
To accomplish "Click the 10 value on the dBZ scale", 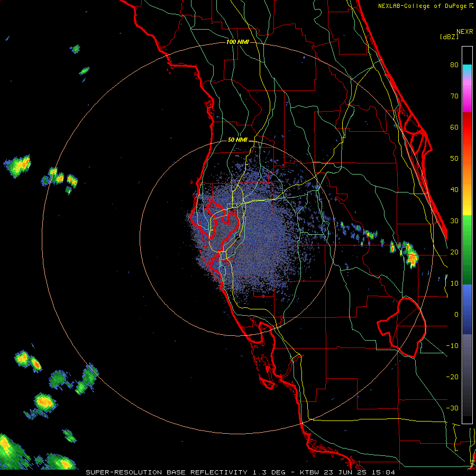I will 454,283.
